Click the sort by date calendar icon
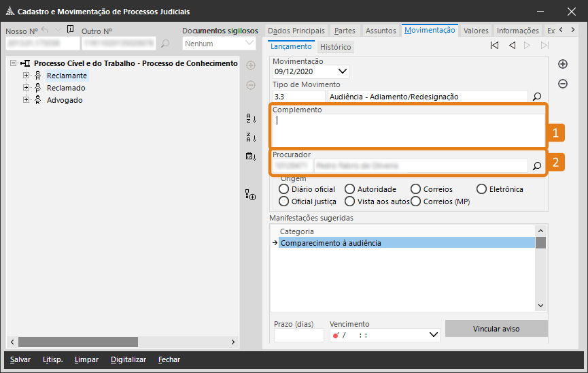 point(251,157)
